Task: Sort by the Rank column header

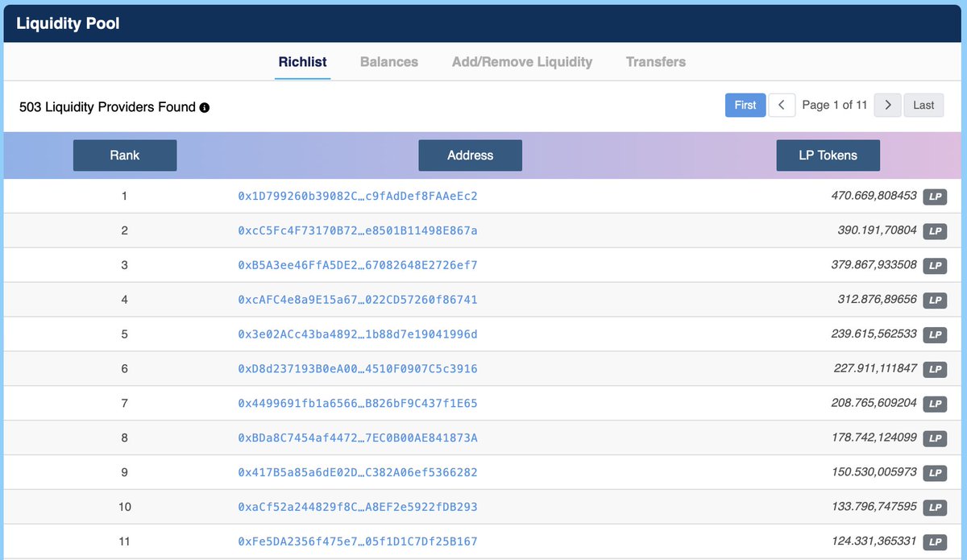Action: point(125,156)
